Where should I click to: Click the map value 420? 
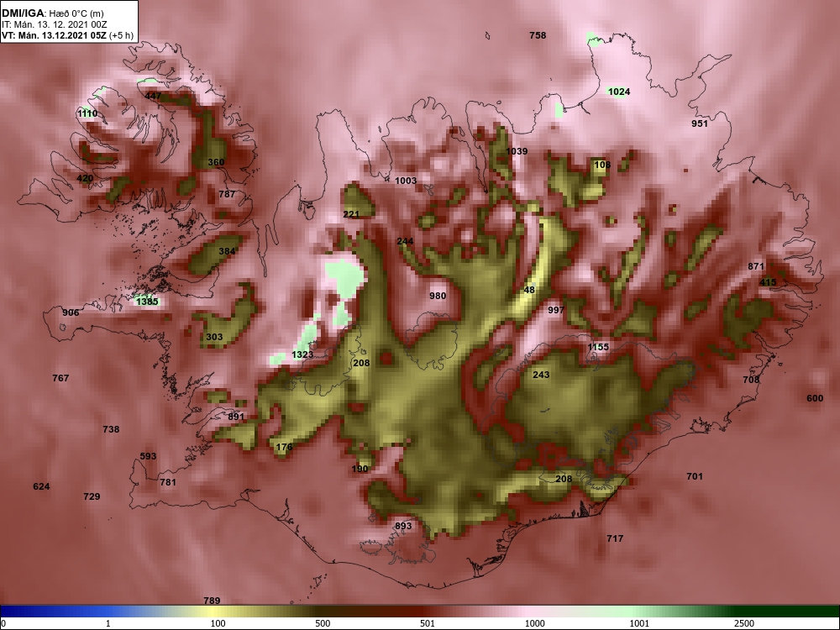point(85,178)
